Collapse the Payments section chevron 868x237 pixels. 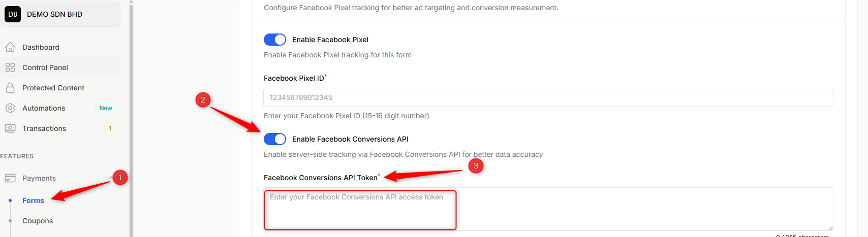pyautogui.click(x=111, y=178)
